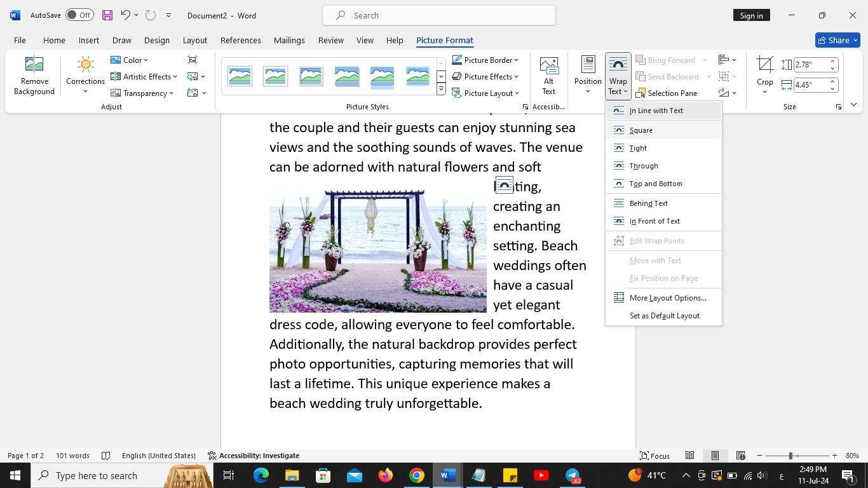
Task: Open the Position menu
Action: pos(588,75)
